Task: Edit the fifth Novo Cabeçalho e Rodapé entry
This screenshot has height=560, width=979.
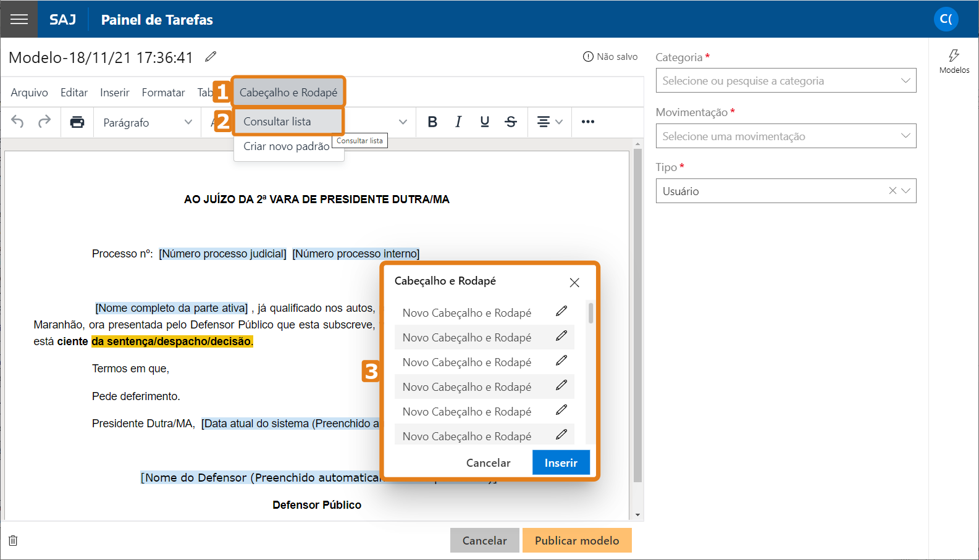Action: coord(561,410)
